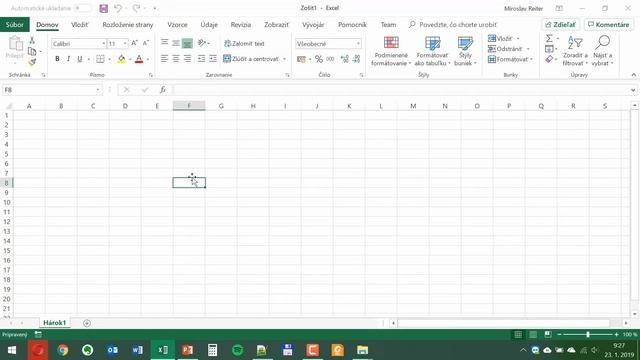This screenshot has height=360, width=640.
Task: Click the Zdieľať share button
Action: point(560,24)
